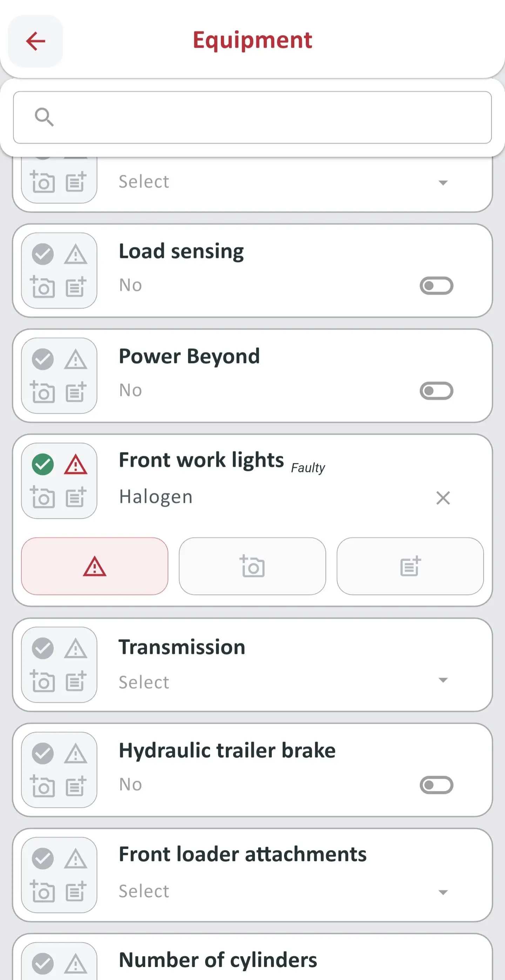Tap the large add note button
505x980 pixels.
(x=410, y=566)
